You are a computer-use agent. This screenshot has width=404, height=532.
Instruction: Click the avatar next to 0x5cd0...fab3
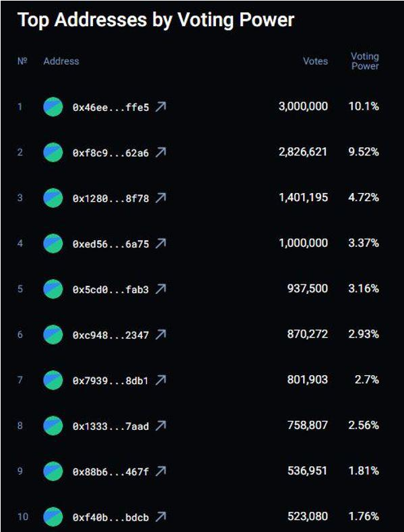point(53,289)
